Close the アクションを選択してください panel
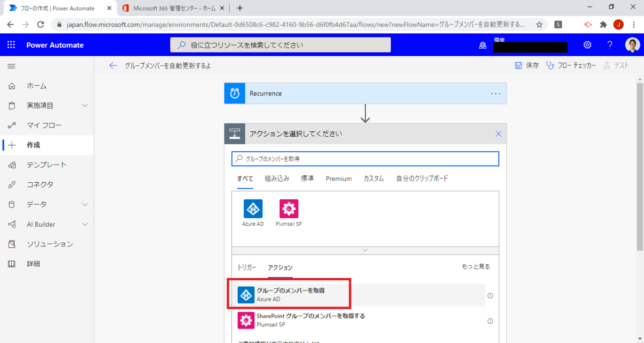644x343 pixels. click(x=499, y=134)
